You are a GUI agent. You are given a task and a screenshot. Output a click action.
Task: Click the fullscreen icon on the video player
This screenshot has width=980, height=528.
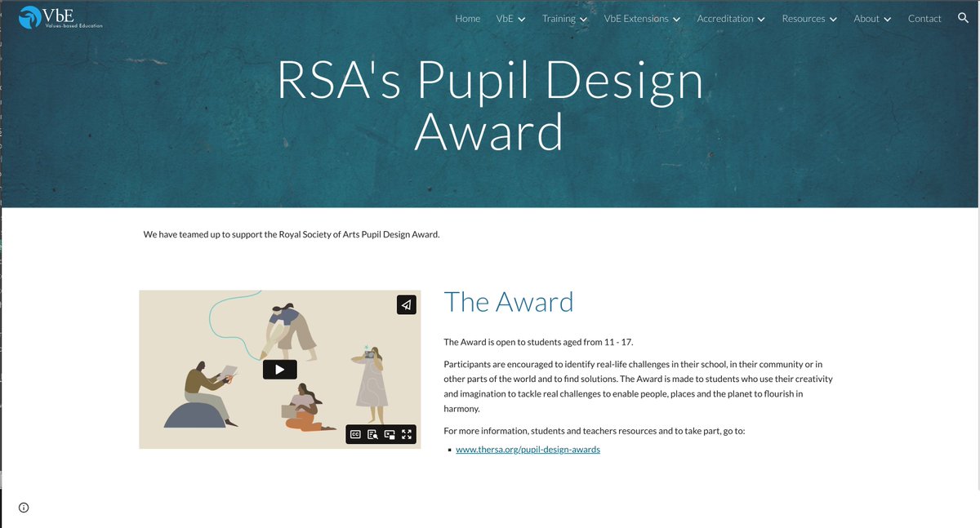pos(407,434)
